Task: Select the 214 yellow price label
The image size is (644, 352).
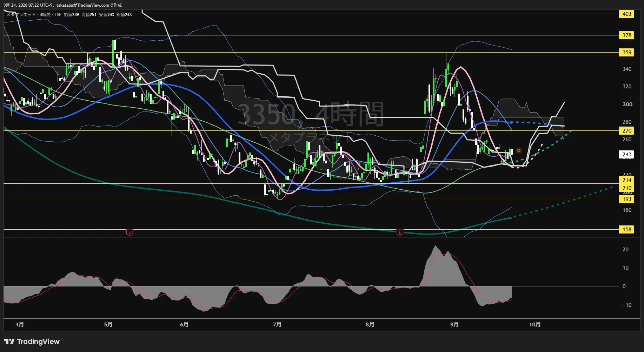Action: click(627, 180)
